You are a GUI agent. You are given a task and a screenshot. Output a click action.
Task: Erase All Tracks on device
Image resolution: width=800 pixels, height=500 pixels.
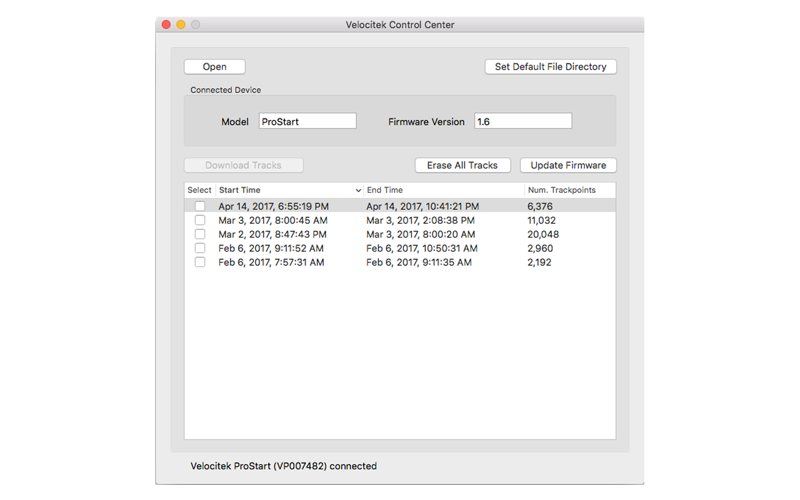pos(462,165)
